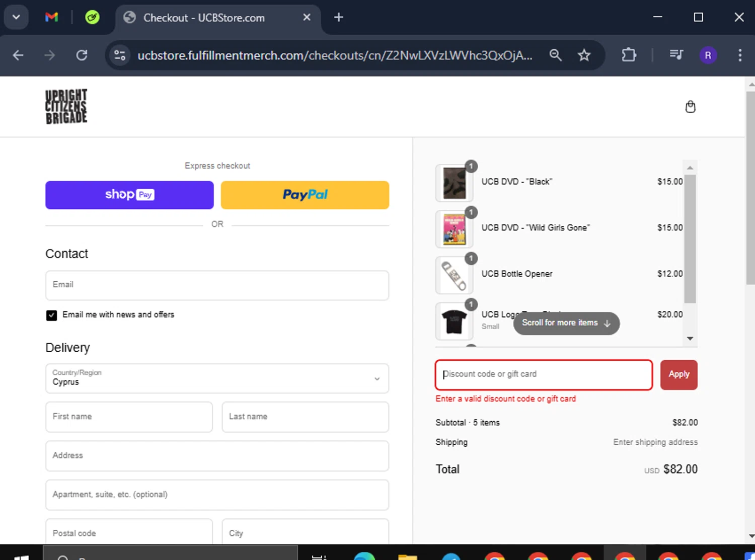
Task: View site information icon in address bar
Action: pos(120,55)
